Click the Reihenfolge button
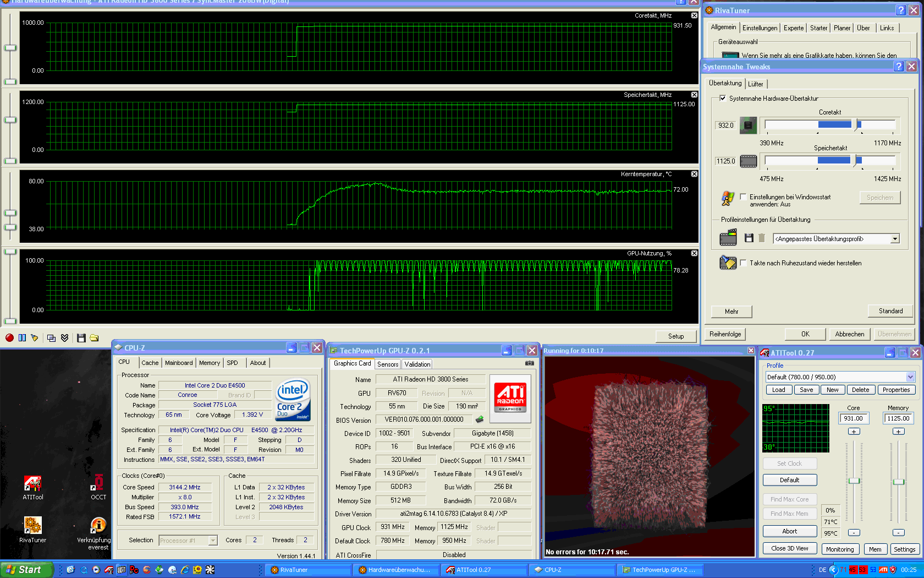The width and height of the screenshot is (924, 578). click(x=725, y=334)
